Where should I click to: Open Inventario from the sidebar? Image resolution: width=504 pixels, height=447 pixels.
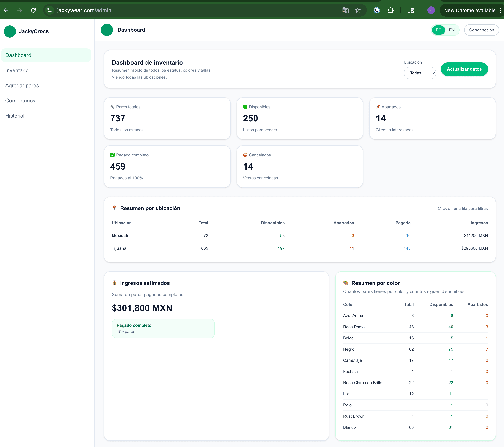point(17,70)
